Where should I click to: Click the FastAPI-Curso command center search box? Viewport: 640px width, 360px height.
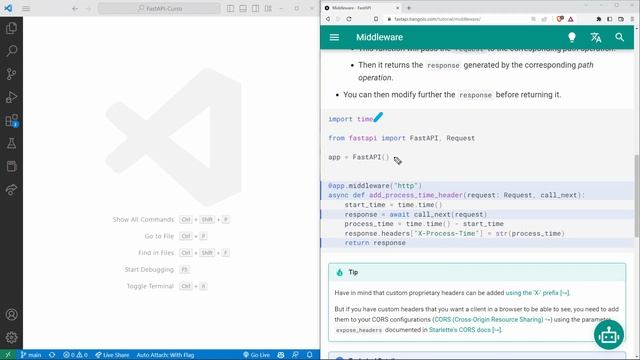[159, 8]
